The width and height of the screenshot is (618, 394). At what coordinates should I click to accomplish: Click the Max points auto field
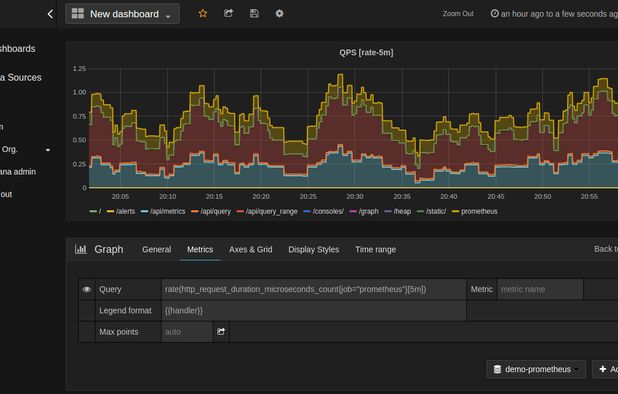pos(187,332)
